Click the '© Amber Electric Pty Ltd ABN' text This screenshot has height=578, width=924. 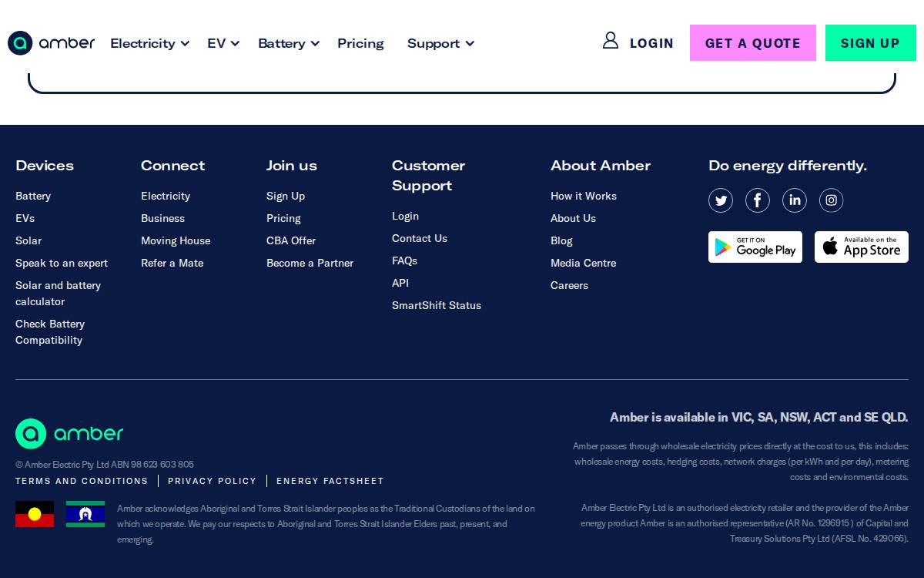pos(105,464)
